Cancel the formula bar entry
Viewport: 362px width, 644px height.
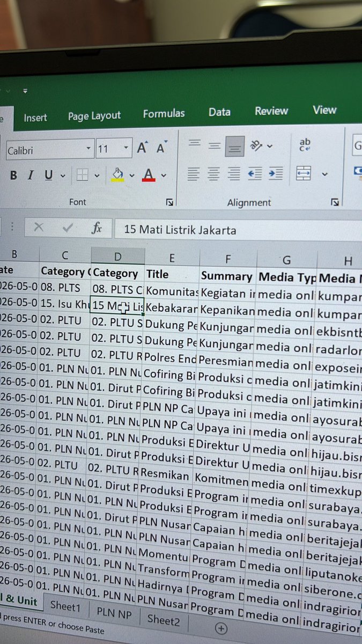tap(39, 228)
